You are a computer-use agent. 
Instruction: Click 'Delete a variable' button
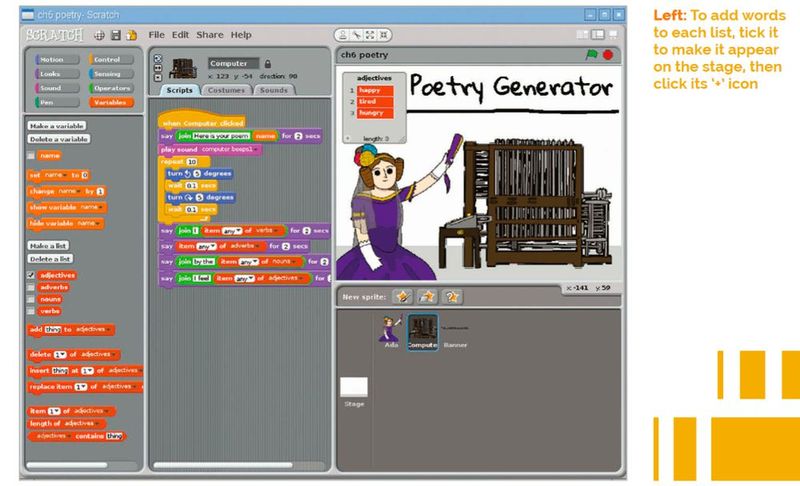point(59,139)
